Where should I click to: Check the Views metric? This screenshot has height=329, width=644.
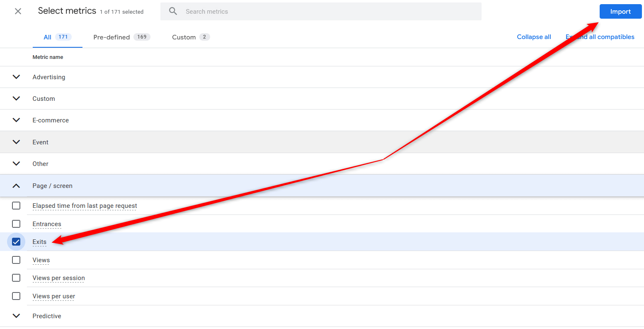(x=16, y=260)
